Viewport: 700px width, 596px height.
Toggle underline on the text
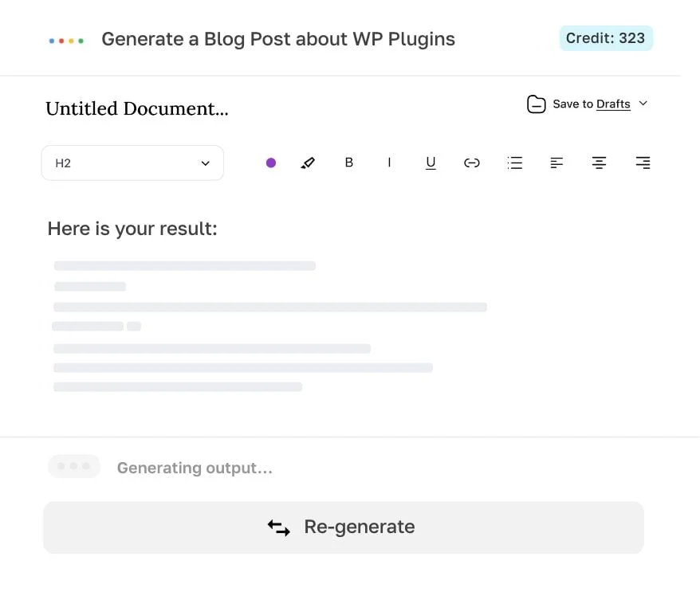(431, 163)
